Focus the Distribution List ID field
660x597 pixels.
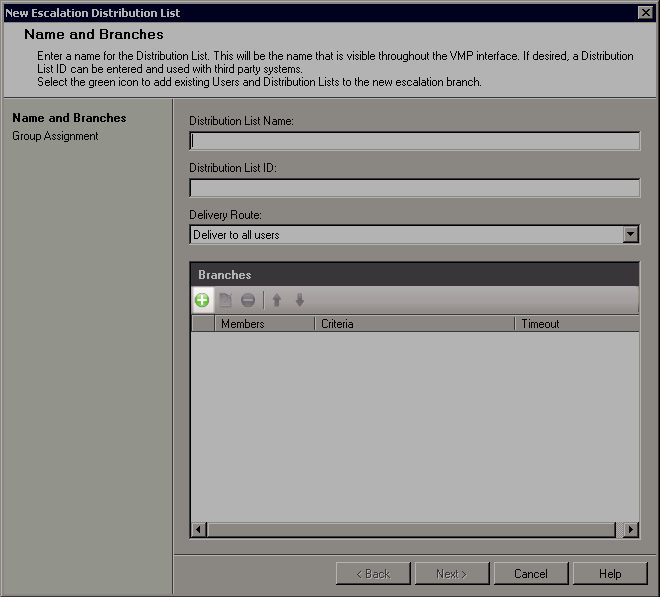(415, 188)
